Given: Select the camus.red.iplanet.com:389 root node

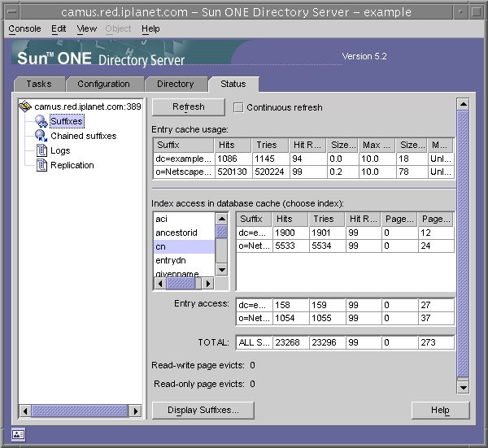Looking at the screenshot, I should pyautogui.click(x=88, y=107).
